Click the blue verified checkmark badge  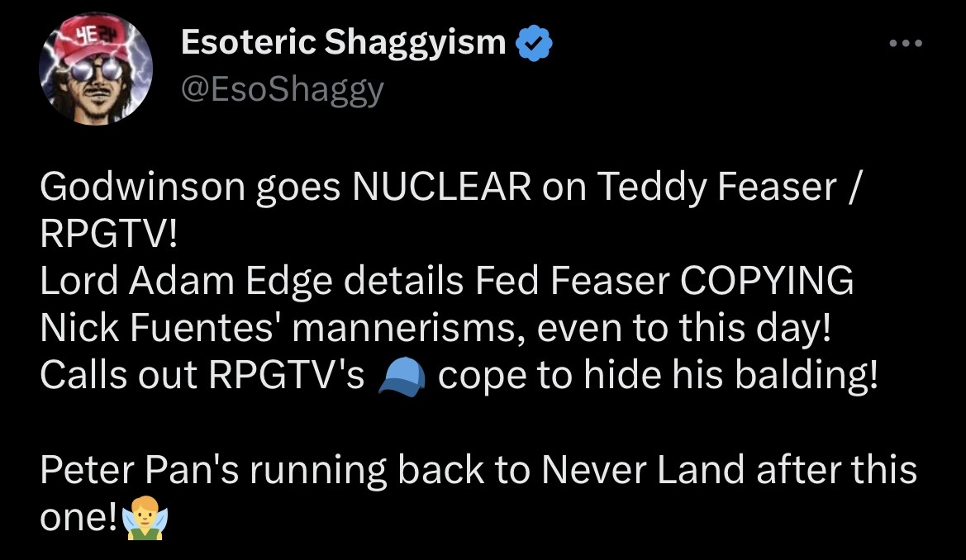point(534,43)
